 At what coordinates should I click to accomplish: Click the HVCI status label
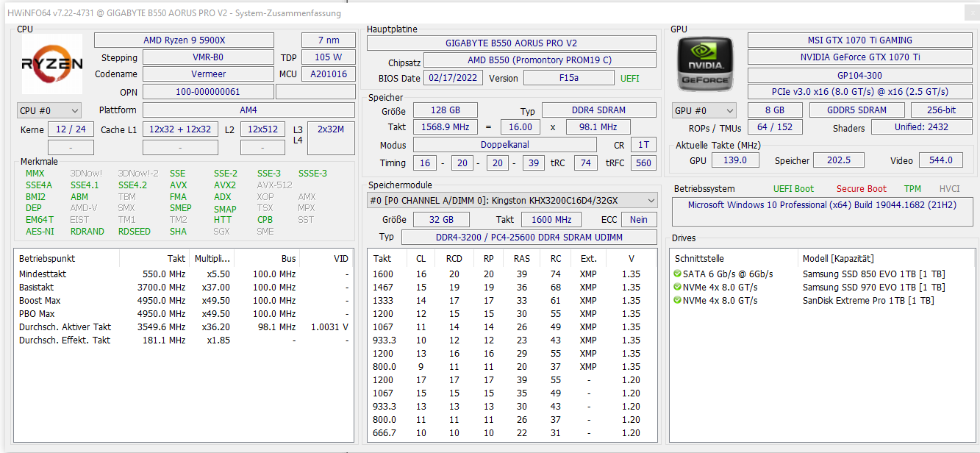coord(949,189)
